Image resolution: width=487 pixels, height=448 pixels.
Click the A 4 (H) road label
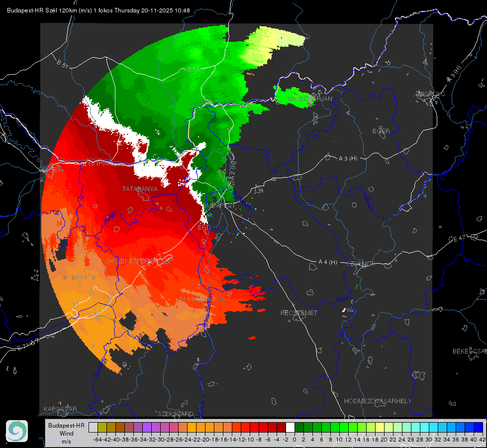[x=328, y=262]
